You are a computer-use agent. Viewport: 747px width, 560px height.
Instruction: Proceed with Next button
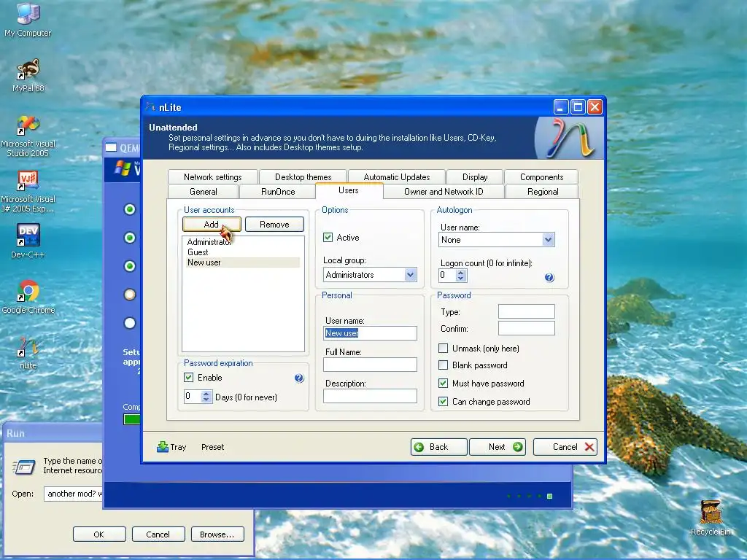pos(498,447)
